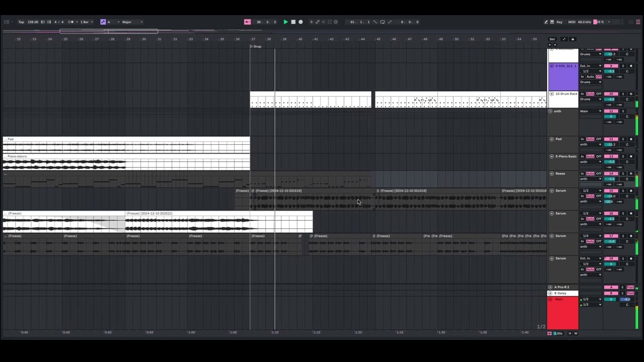Set monitor Auto on 10 Drum Rack

(590, 94)
